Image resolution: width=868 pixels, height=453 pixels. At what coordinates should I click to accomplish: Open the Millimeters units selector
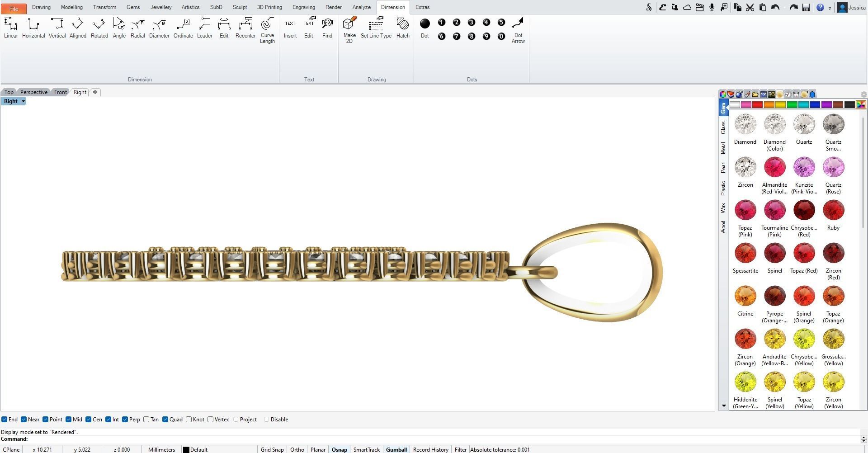pyautogui.click(x=161, y=450)
